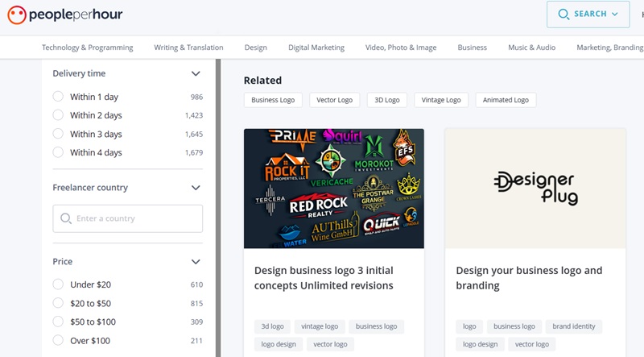Click the search icon in country field

[66, 218]
